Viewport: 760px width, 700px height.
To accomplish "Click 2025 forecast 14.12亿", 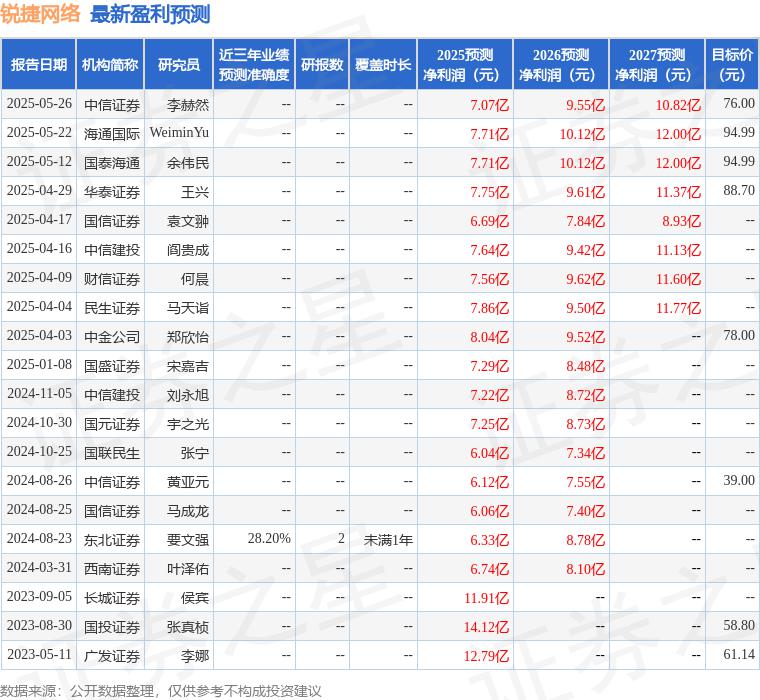I will click(486, 627).
